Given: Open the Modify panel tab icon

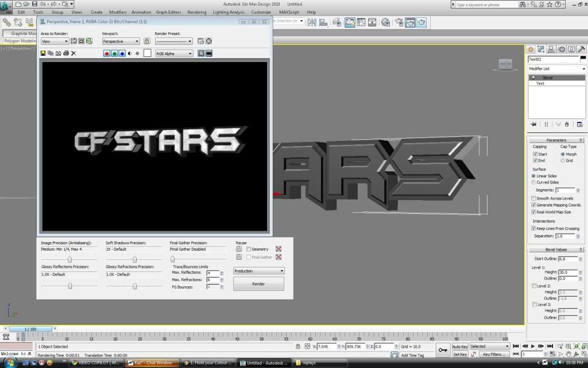Looking at the screenshot, I should [x=541, y=49].
